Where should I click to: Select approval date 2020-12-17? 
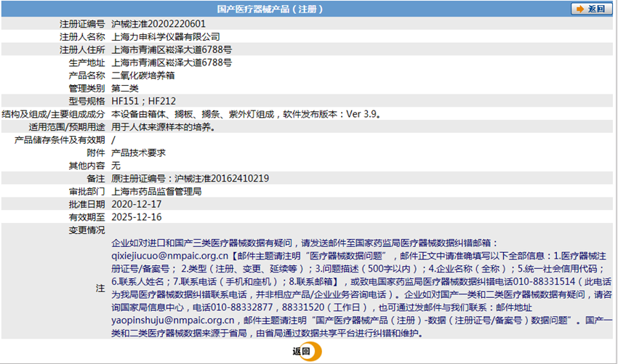click(137, 204)
